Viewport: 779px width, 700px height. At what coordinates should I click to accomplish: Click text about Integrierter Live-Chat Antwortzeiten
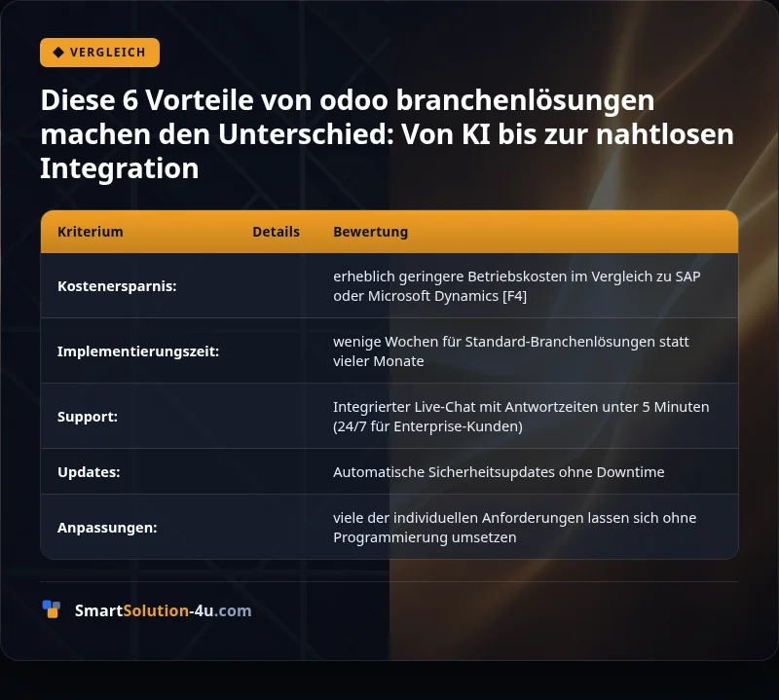click(521, 417)
